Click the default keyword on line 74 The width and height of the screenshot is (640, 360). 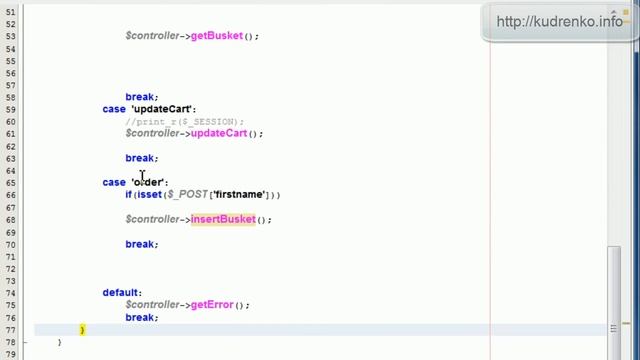pyautogui.click(x=120, y=293)
